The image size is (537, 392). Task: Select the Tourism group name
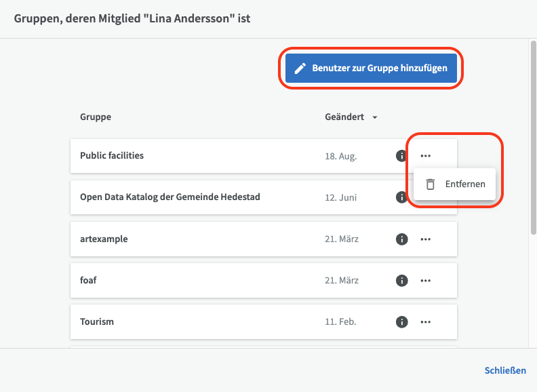pyautogui.click(x=97, y=321)
